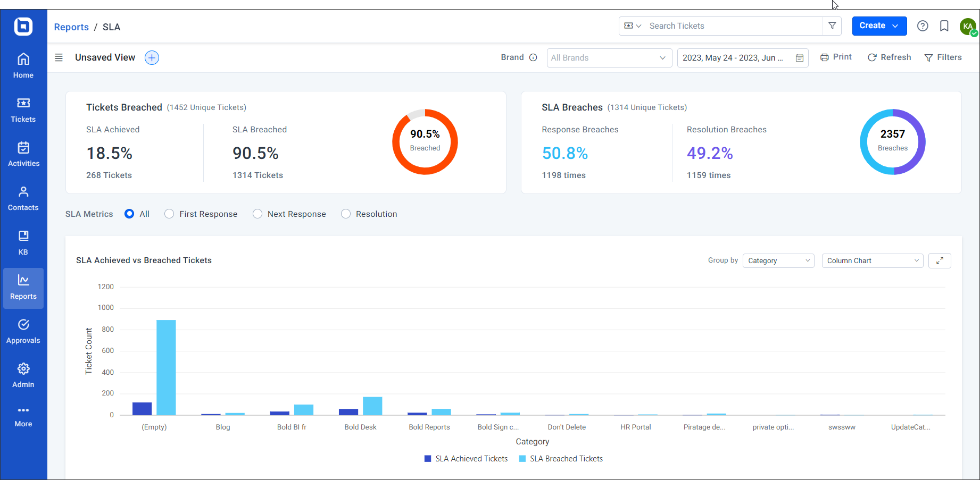The height and width of the screenshot is (480, 980).
Task: Open Contacts in the sidebar
Action: coord(23,198)
